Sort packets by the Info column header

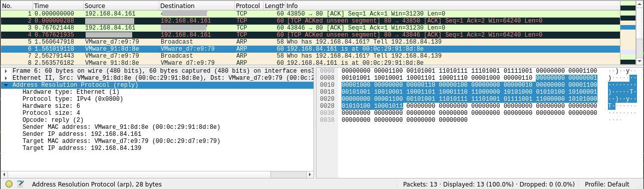(452, 6)
